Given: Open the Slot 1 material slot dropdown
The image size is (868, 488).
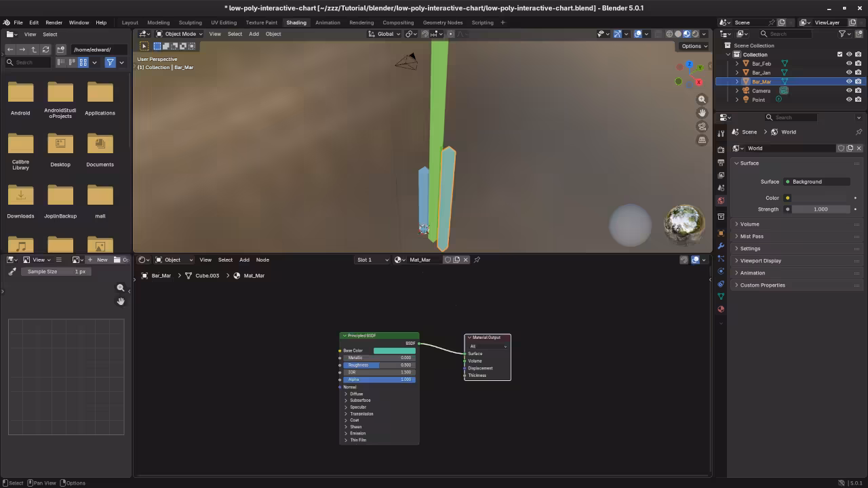Looking at the screenshot, I should coord(372,260).
